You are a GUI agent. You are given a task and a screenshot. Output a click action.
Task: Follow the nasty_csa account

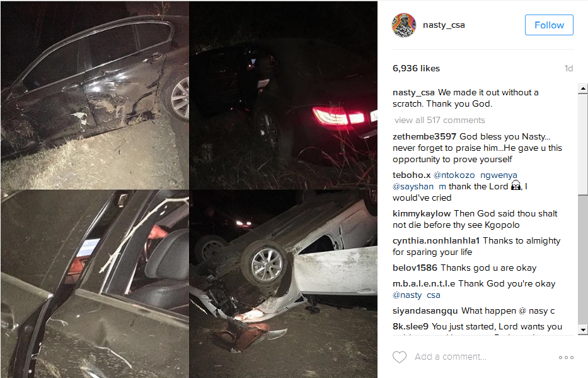pos(549,25)
